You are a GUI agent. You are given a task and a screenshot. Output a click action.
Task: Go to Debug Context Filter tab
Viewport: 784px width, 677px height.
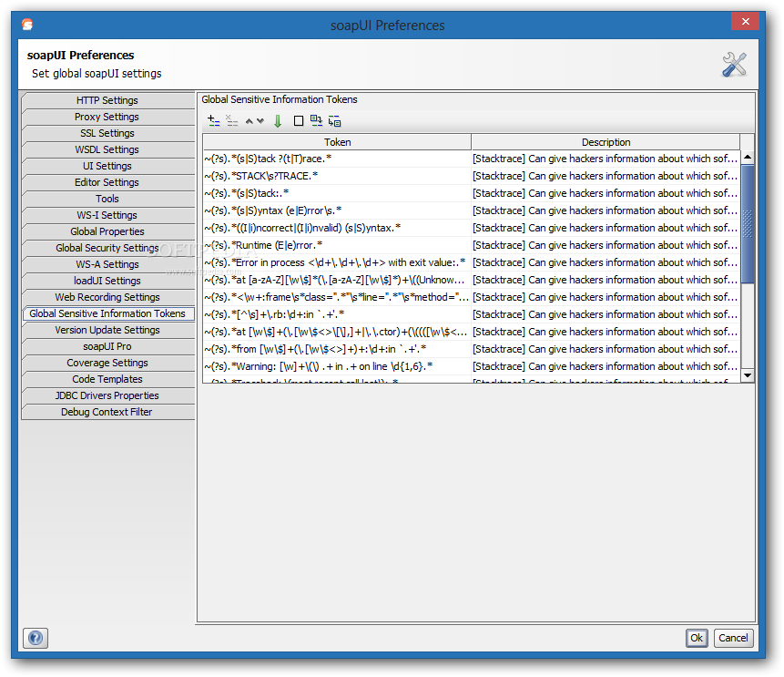(x=107, y=412)
